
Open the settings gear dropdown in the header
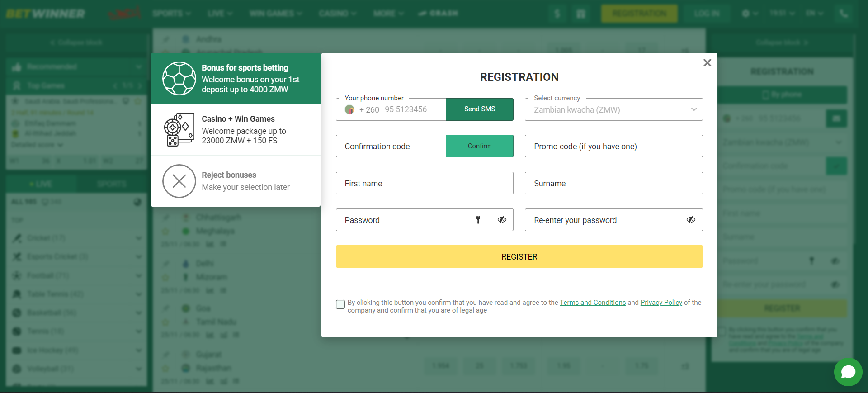point(750,14)
